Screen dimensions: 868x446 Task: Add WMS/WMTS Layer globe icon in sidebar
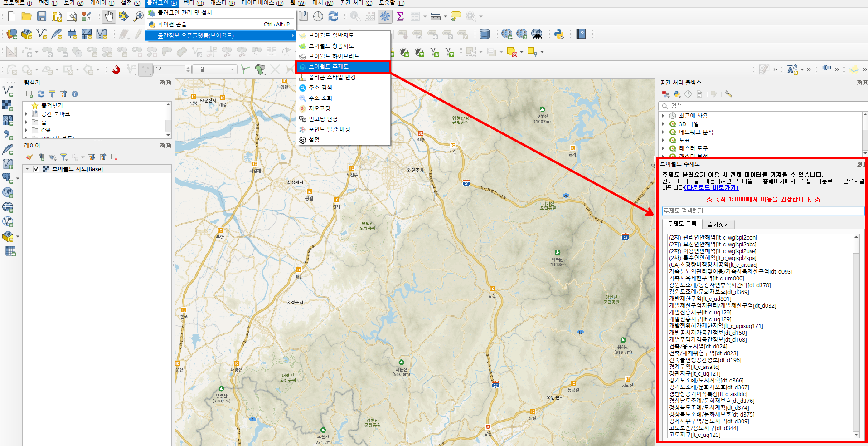point(8,192)
